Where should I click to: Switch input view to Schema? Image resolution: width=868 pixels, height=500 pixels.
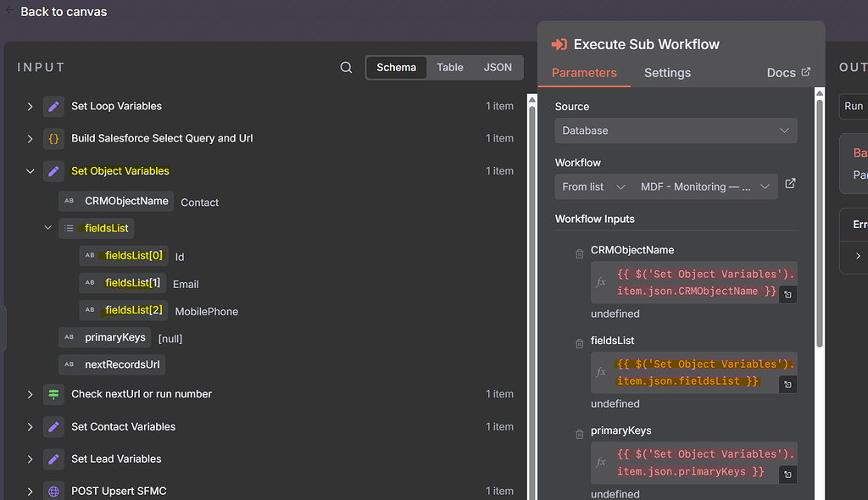pos(396,68)
